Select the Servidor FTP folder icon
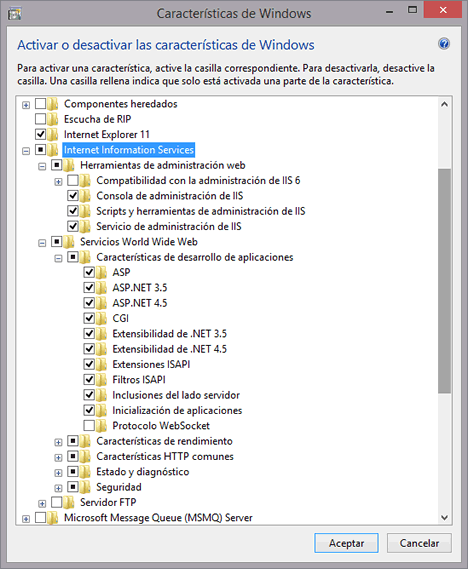 click(69, 502)
